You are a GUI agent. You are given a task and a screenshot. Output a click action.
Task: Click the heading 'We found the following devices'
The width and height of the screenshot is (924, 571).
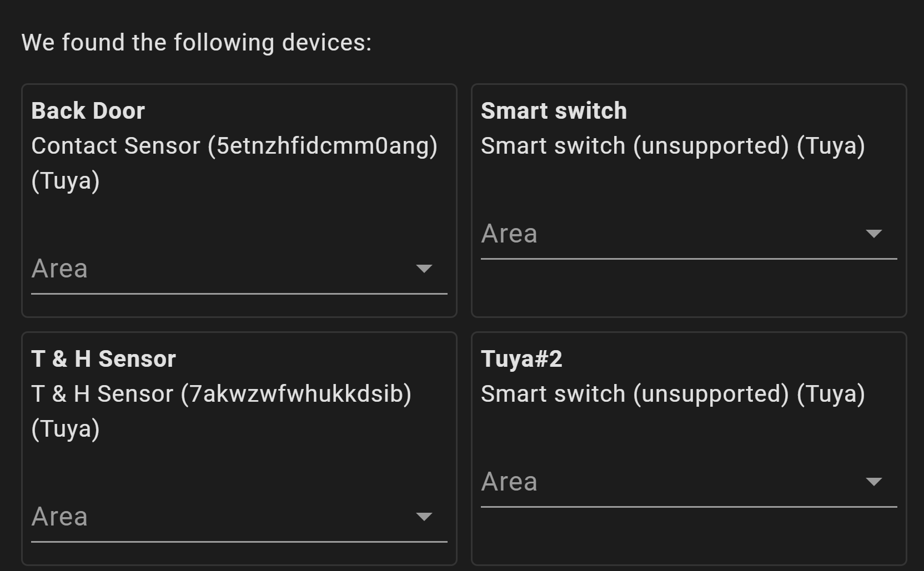(195, 42)
